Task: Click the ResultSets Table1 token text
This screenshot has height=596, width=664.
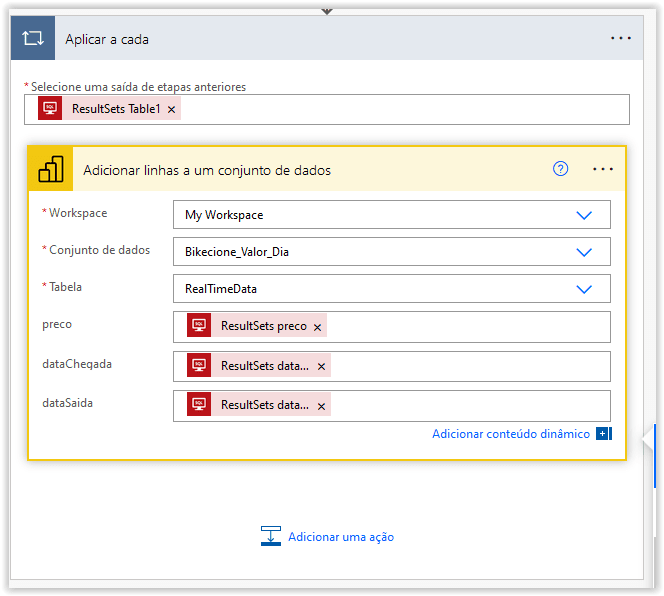Action: (116, 109)
